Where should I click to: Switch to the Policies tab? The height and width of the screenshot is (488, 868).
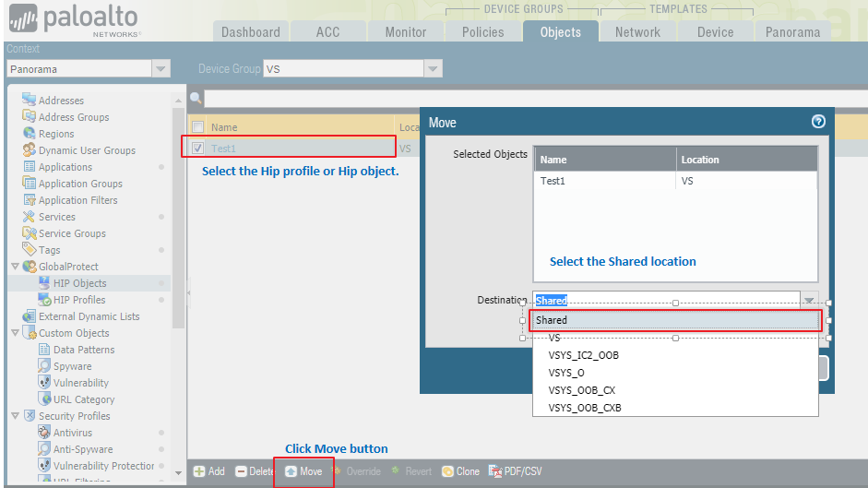pos(482,31)
